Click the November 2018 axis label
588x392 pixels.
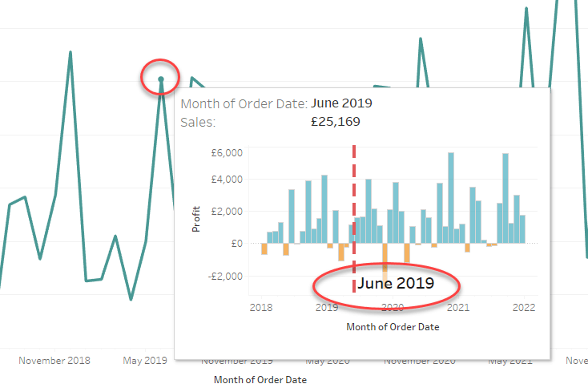(54, 361)
